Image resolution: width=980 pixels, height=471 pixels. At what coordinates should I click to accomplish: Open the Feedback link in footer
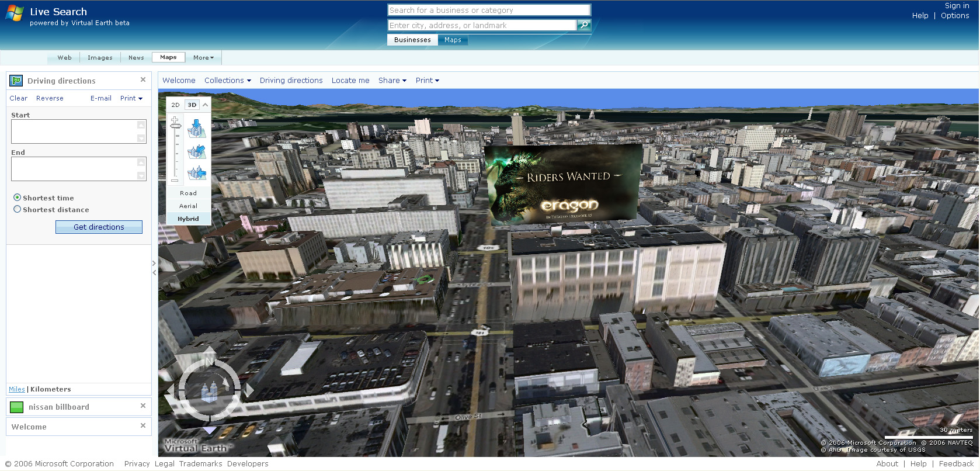(x=956, y=463)
